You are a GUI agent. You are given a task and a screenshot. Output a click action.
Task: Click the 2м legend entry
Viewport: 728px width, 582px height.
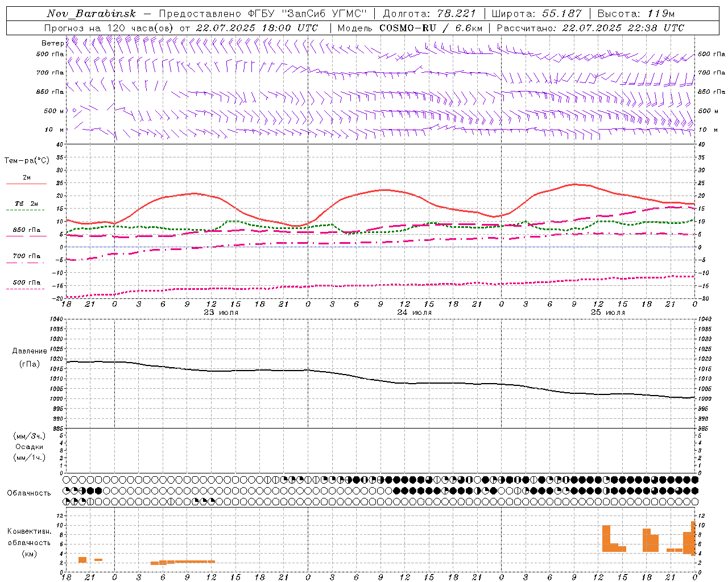pyautogui.click(x=27, y=178)
